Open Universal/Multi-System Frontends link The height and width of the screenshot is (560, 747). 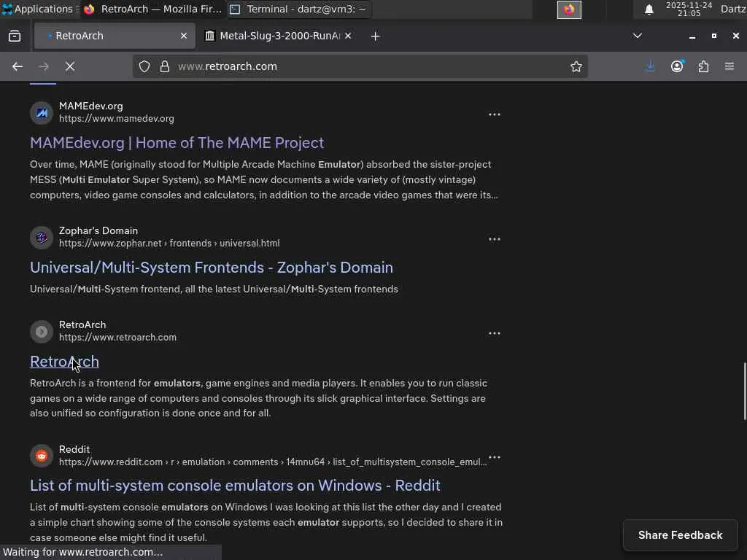point(212,268)
